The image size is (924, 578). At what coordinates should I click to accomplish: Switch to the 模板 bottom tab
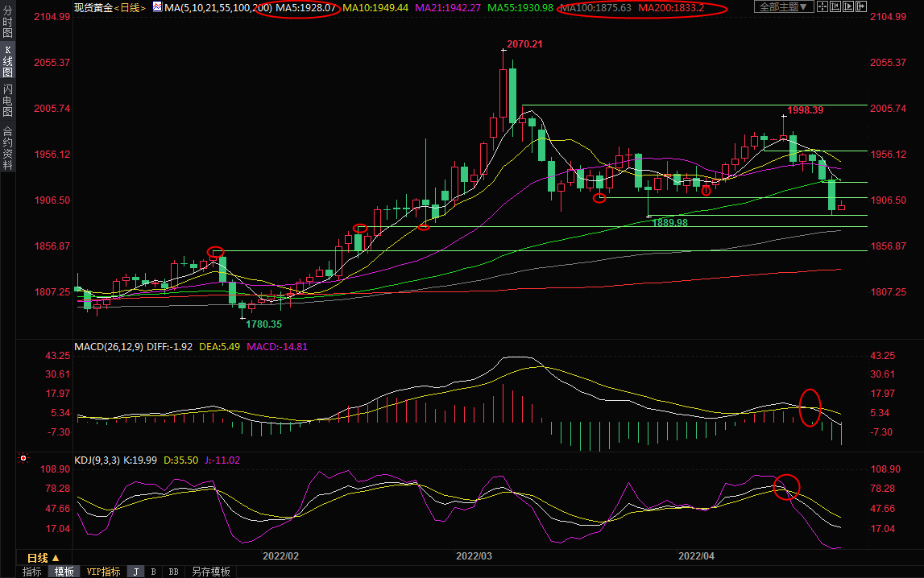coord(64,572)
